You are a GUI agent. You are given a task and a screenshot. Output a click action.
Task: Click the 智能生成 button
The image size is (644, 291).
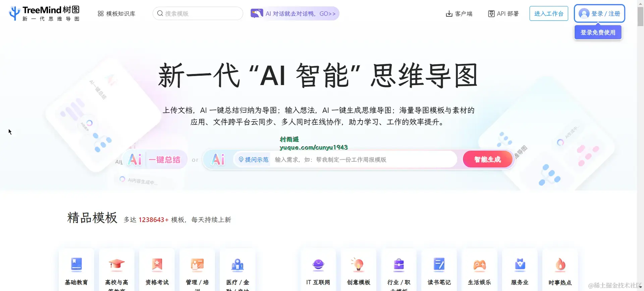coord(488,159)
